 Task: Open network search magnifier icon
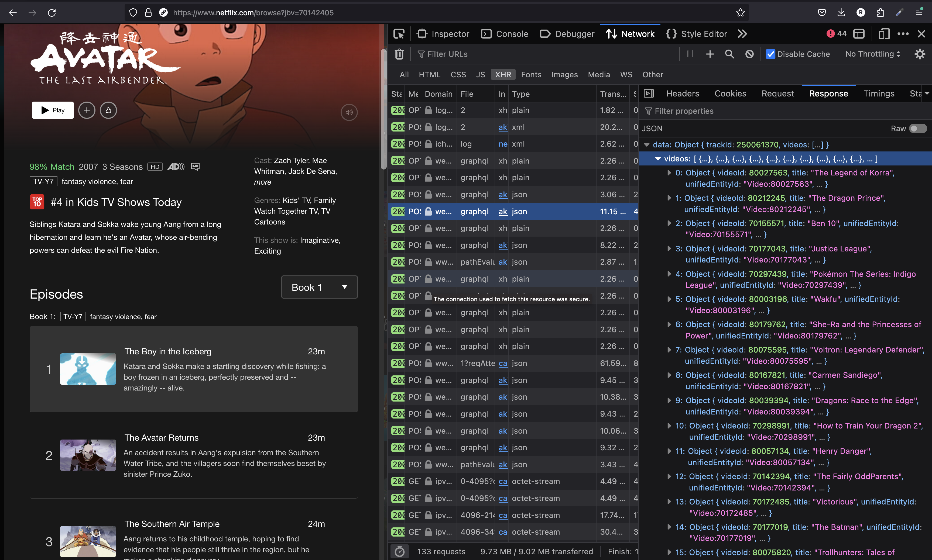point(729,54)
